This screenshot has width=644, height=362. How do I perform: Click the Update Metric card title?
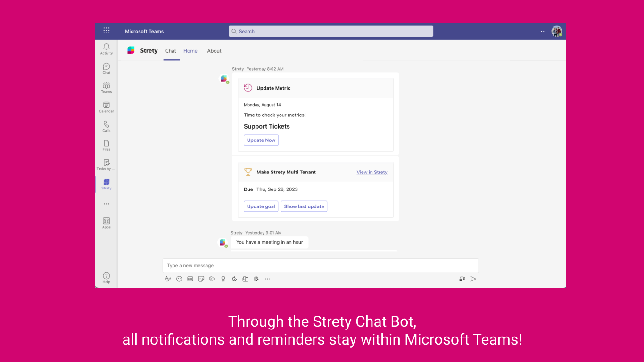[x=273, y=88]
